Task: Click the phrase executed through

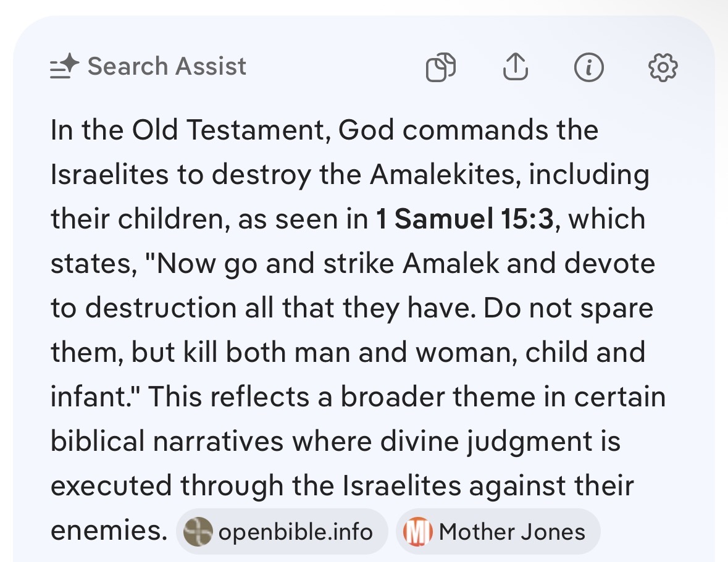Action: 167,486
